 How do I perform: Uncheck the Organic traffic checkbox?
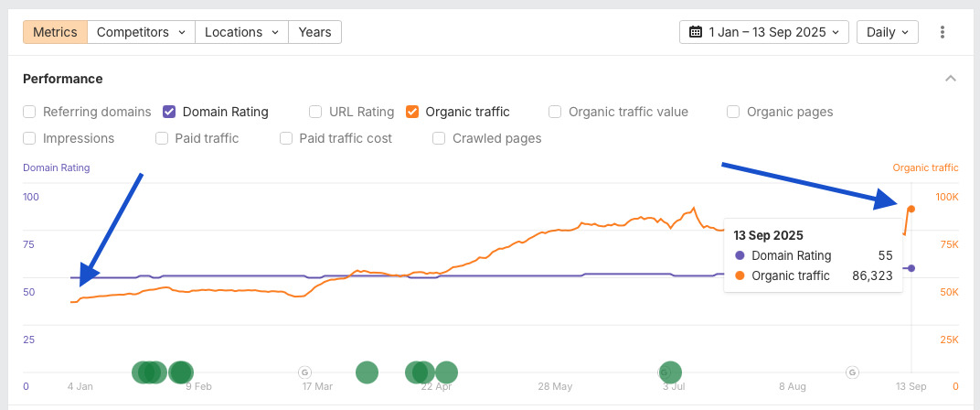click(x=412, y=112)
